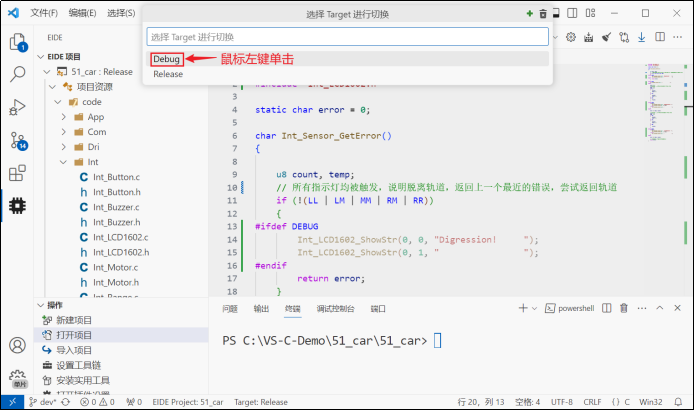Toggle the secondary side bar layout icon
Viewport: 695px width, 411px height.
point(572,13)
